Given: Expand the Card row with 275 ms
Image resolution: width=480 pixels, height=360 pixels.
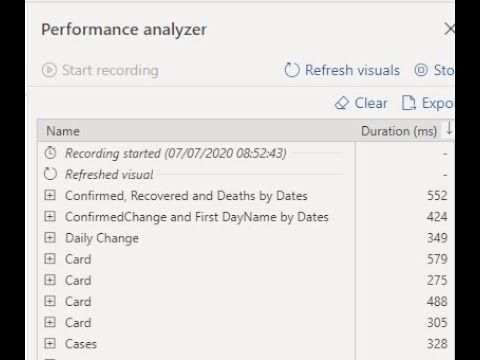Looking at the screenshot, I should (x=50, y=280).
